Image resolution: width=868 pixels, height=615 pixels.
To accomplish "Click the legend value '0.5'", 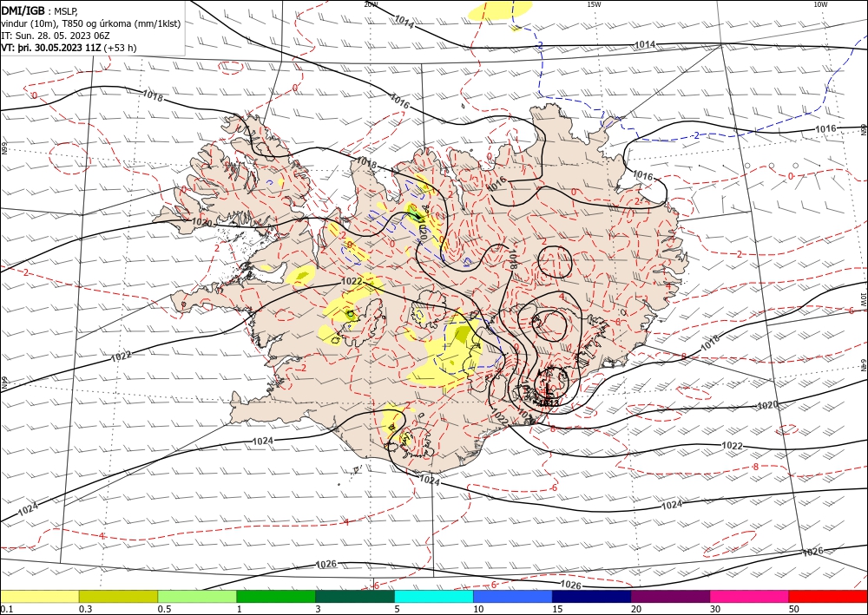I will coord(164,609).
